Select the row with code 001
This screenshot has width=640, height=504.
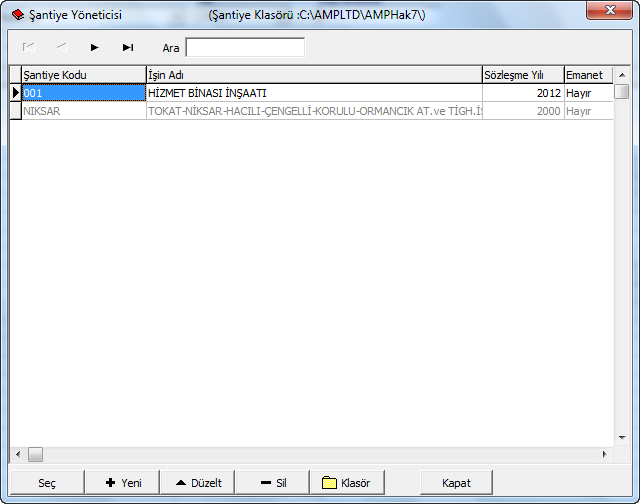coord(83,93)
